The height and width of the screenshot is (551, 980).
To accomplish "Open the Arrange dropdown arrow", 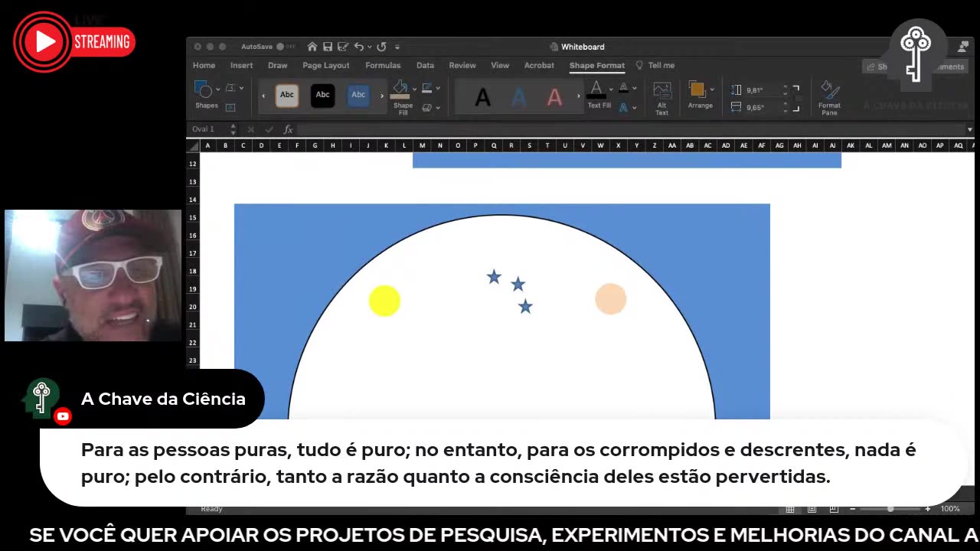I will (x=712, y=89).
